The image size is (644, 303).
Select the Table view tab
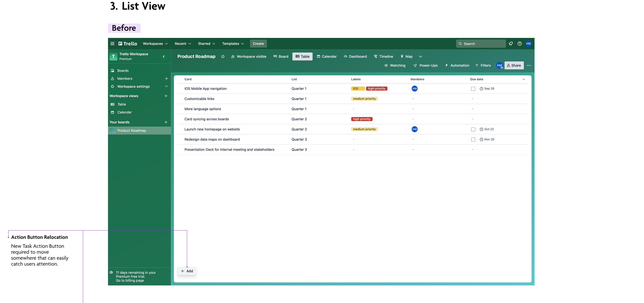[x=302, y=57]
